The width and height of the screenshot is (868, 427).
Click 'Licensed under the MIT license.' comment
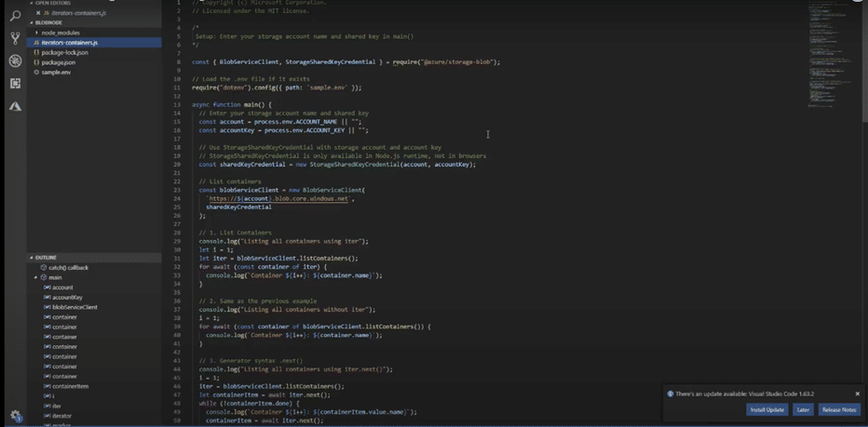coord(251,10)
